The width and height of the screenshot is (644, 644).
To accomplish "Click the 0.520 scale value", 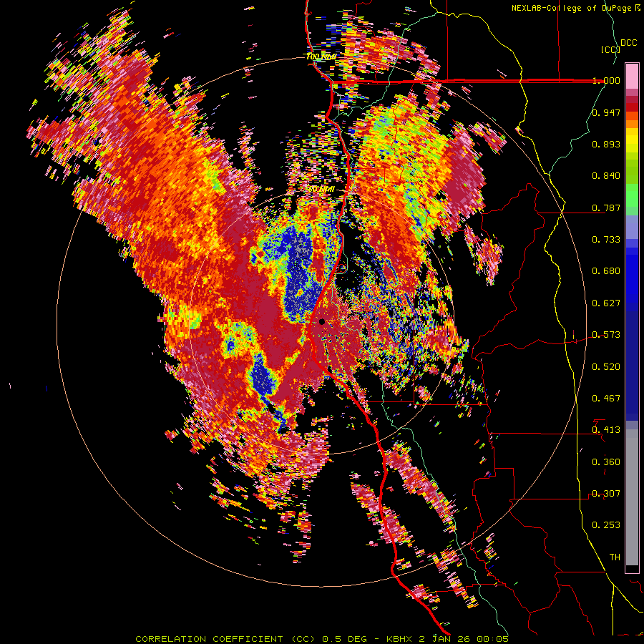I will 606,367.
